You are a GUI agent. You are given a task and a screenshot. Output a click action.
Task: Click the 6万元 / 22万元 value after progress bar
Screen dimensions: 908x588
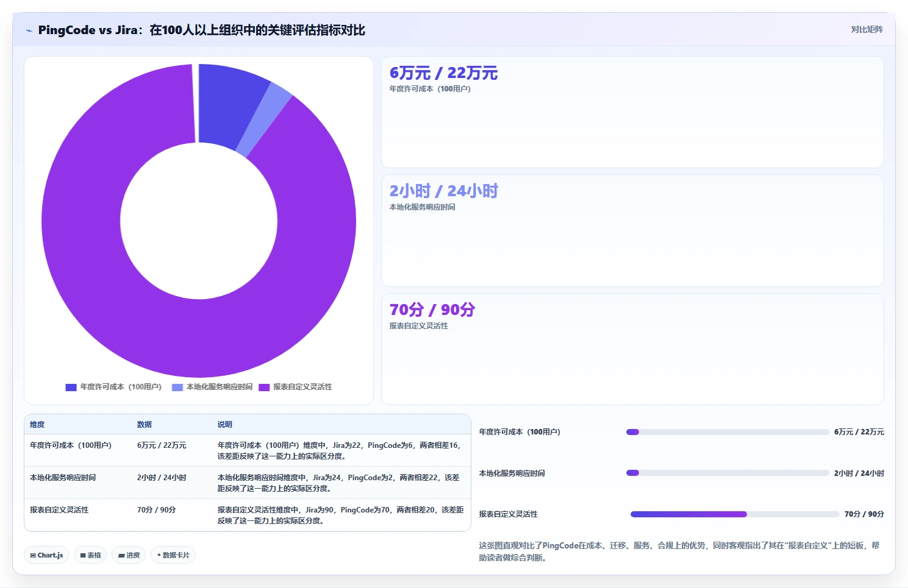859,432
